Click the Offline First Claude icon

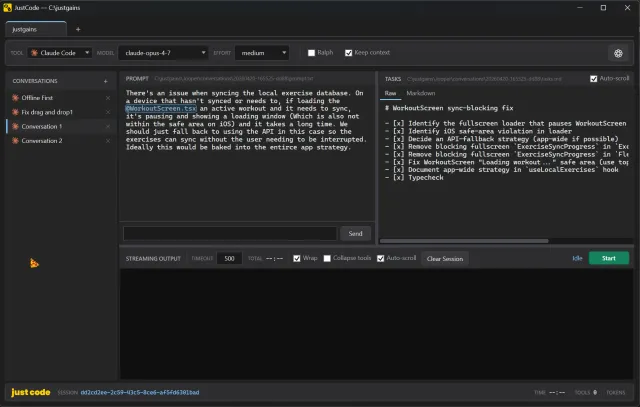[x=16, y=98]
